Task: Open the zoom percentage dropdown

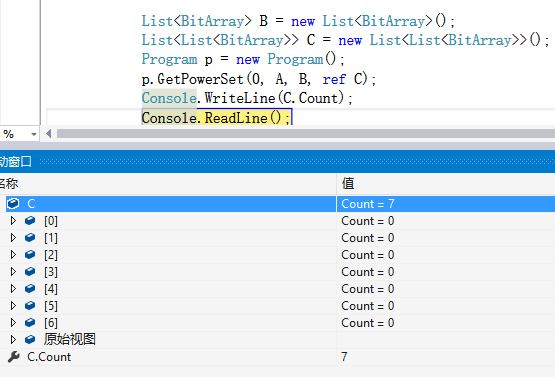Action: (x=34, y=135)
